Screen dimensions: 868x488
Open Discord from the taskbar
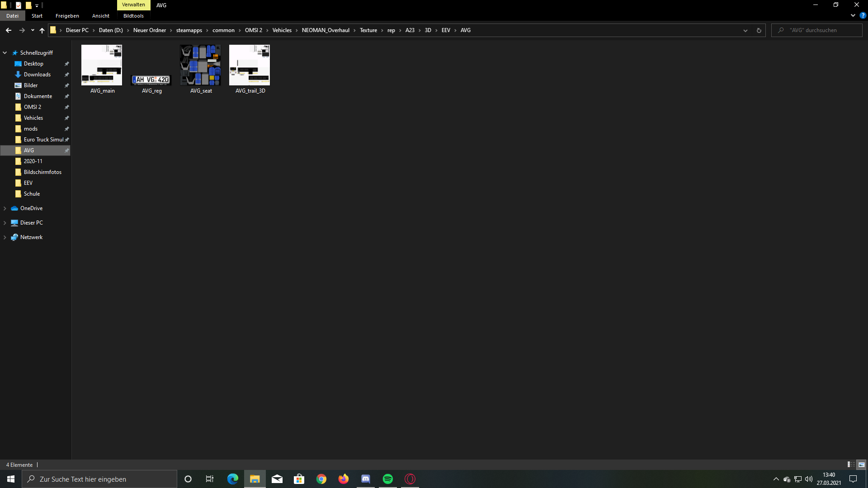pos(366,479)
